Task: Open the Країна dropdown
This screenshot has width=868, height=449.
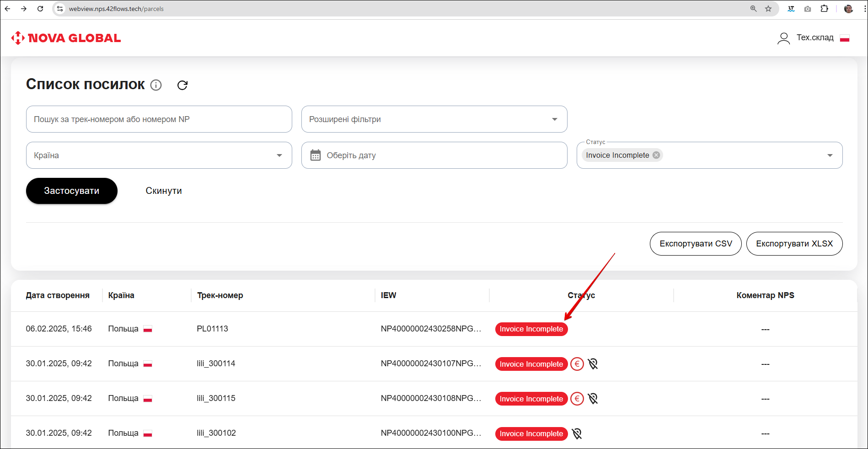Action: click(x=279, y=155)
